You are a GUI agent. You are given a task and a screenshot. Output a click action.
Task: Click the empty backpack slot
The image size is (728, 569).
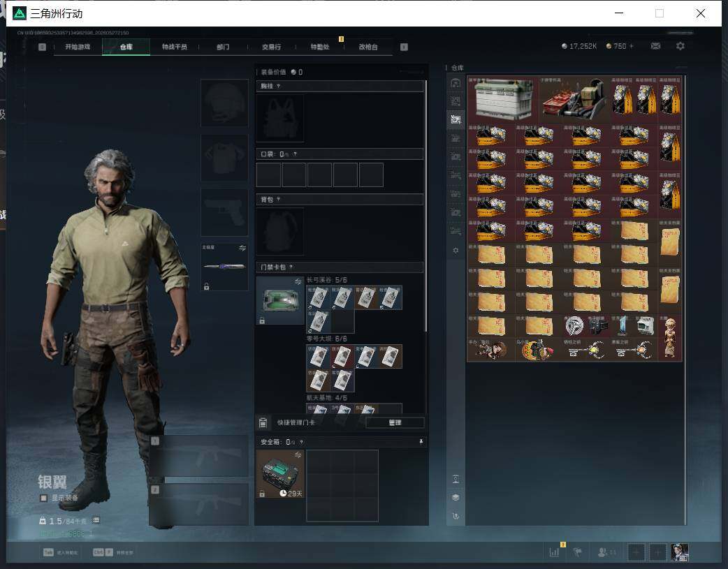tap(280, 232)
